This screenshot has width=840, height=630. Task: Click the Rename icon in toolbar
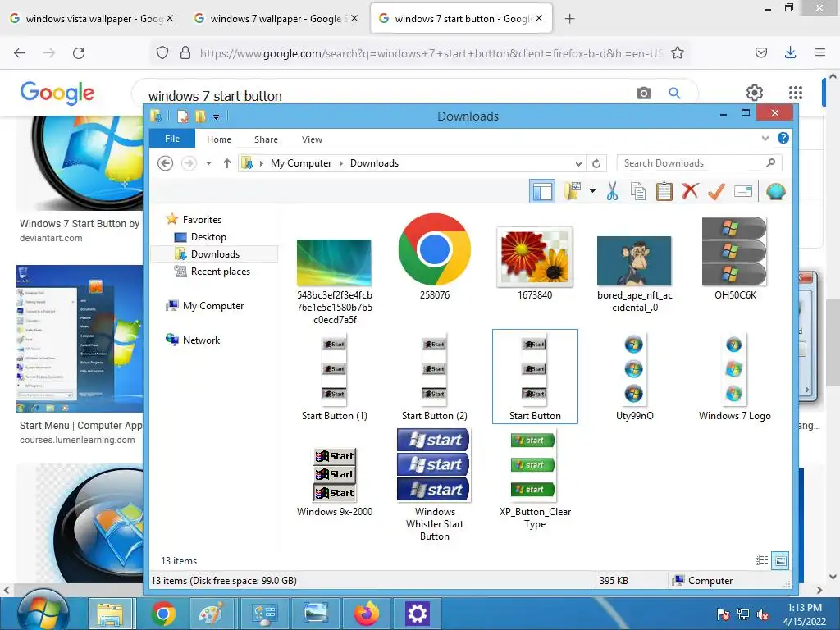(743, 191)
